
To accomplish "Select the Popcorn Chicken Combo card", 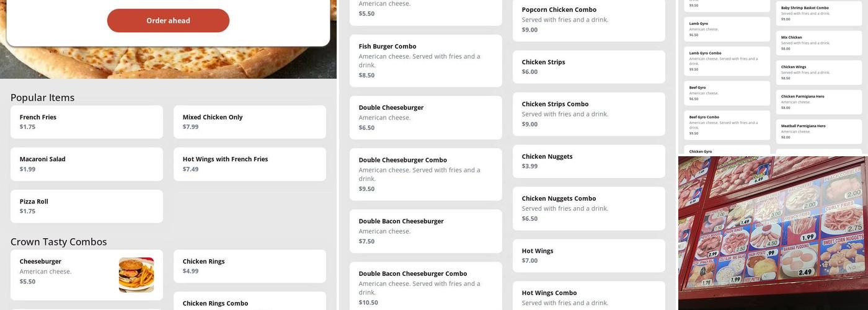I will [588, 19].
